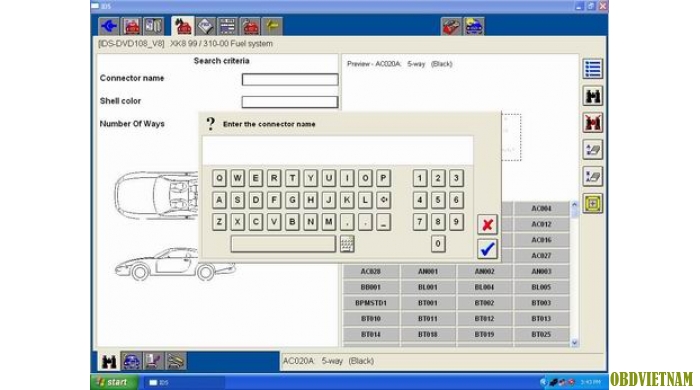This screenshot has height=390, width=700.
Task: Click the Connector name input field
Action: pos(290,79)
